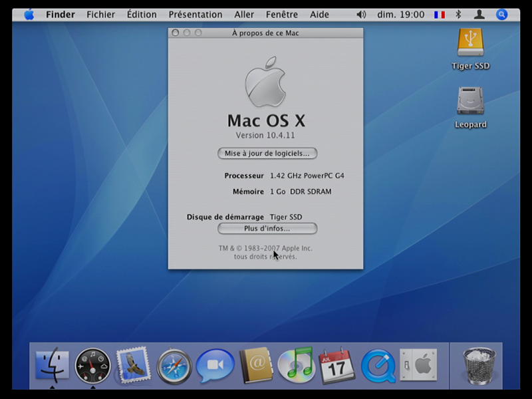The image size is (532, 399).
Task: Click the Apple logo in About window
Action: pyautogui.click(x=265, y=82)
